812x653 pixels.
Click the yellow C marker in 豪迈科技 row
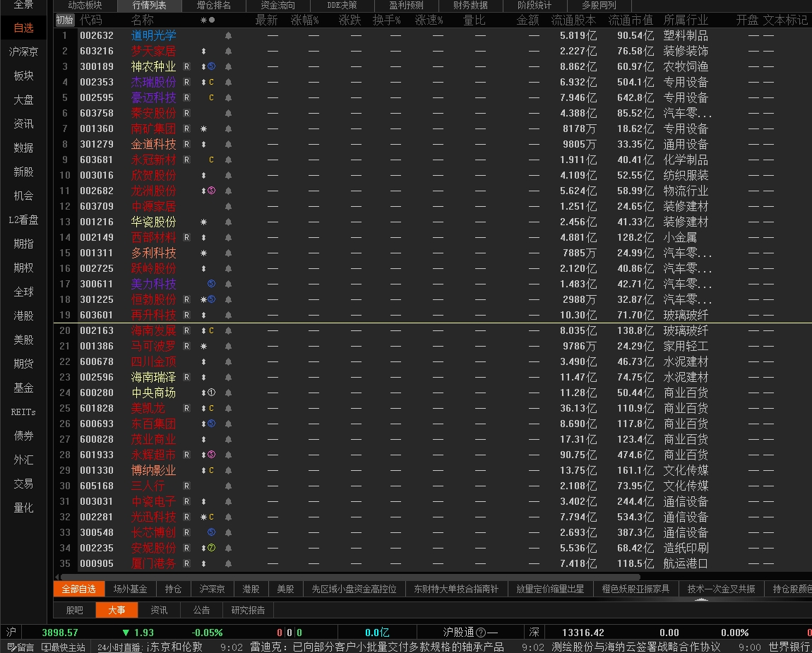pyautogui.click(x=211, y=98)
